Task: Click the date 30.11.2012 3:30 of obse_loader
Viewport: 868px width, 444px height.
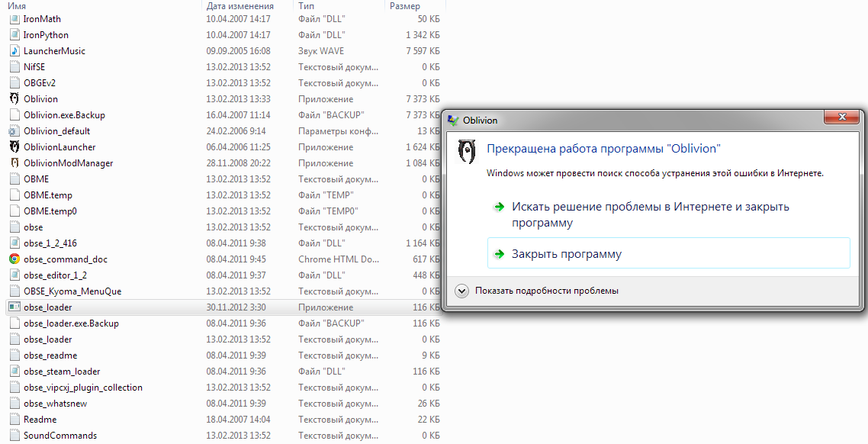Action: (236, 307)
